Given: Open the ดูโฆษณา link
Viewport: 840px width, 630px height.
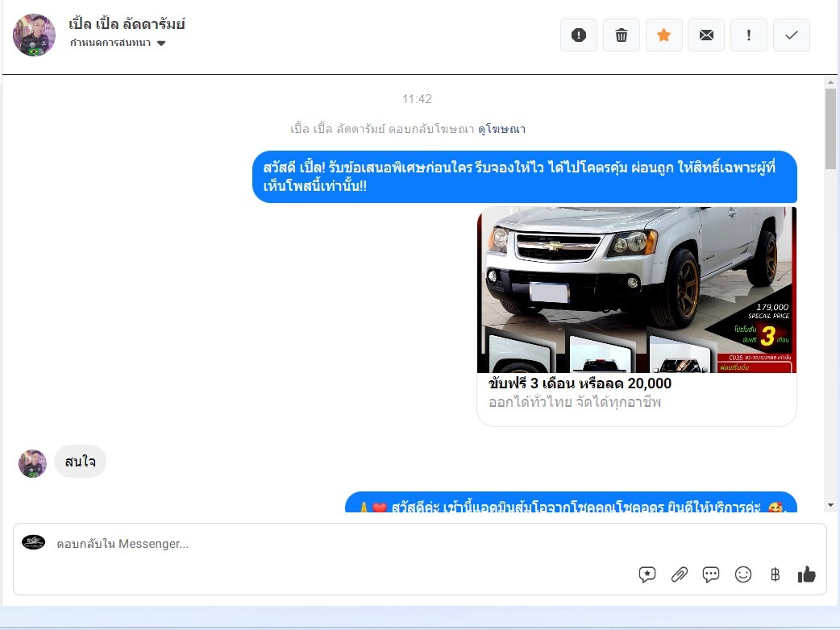Looking at the screenshot, I should coord(502,129).
